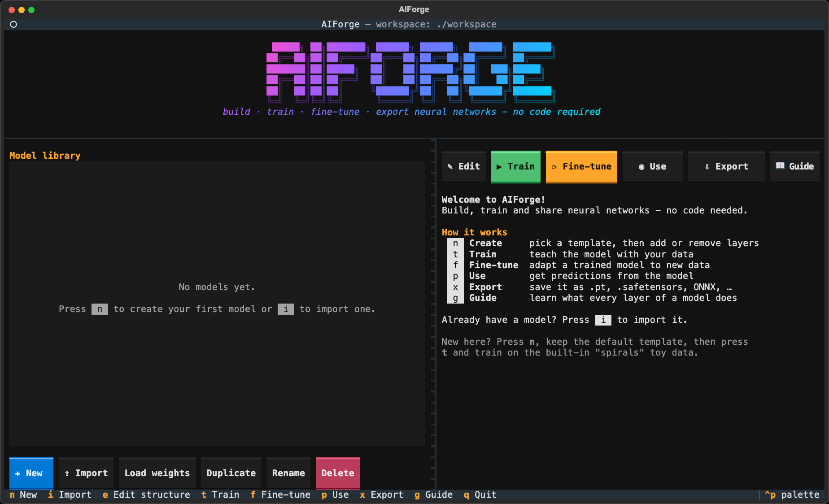This screenshot has width=829, height=504.
Task: Click the 'How it works' heading
Action: coord(475,232)
